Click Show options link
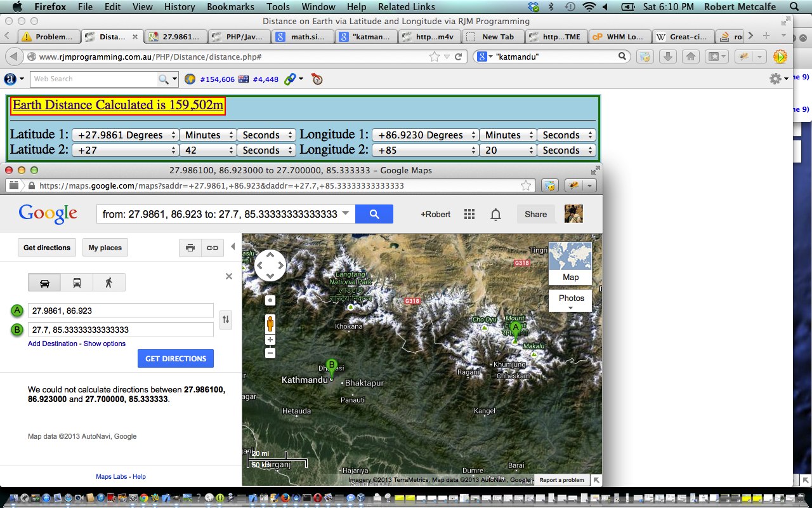The height and width of the screenshot is (508, 812). pyautogui.click(x=105, y=344)
